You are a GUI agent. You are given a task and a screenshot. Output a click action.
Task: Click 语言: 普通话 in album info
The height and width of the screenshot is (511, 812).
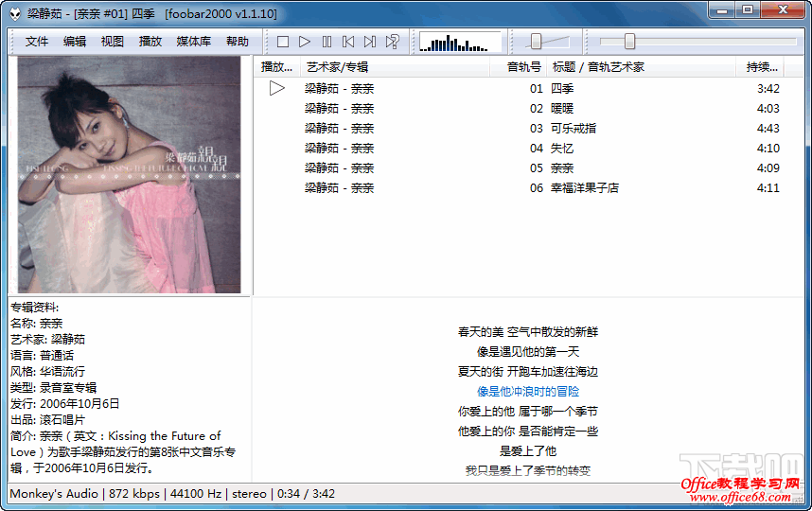coord(42,356)
